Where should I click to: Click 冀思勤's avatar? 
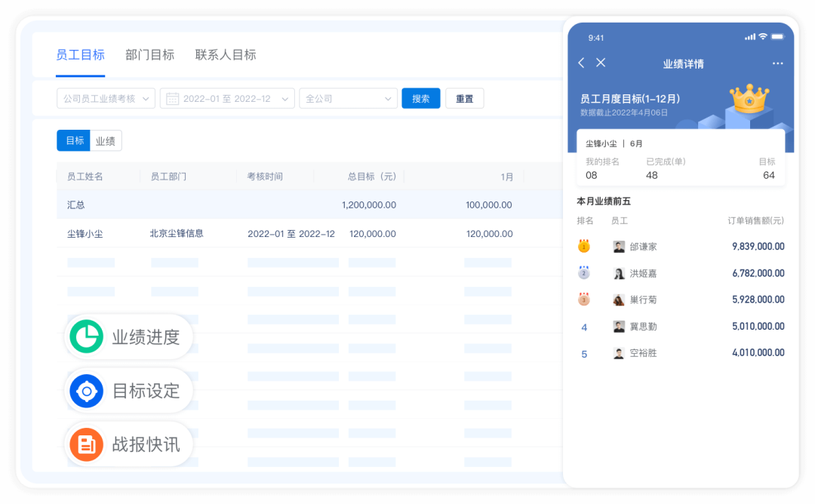(619, 326)
